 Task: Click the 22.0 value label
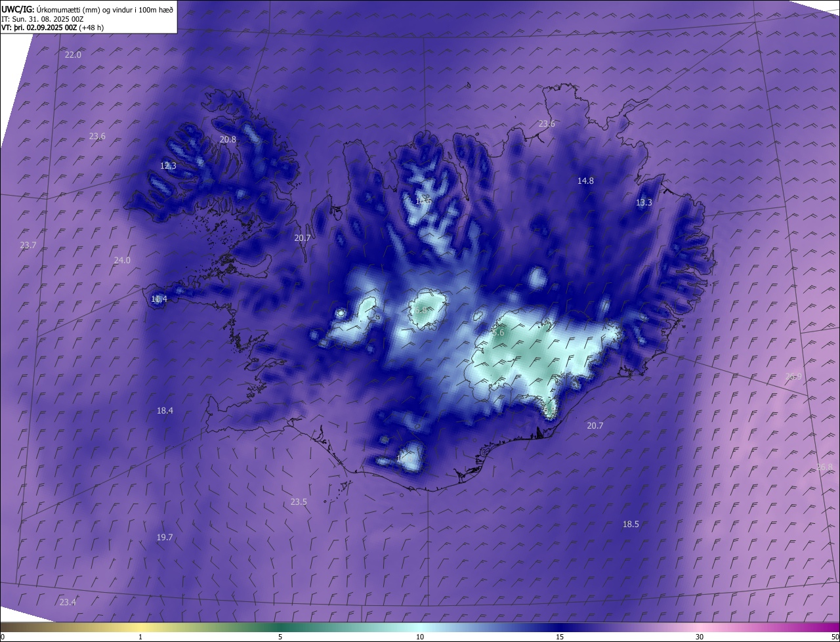(73, 55)
